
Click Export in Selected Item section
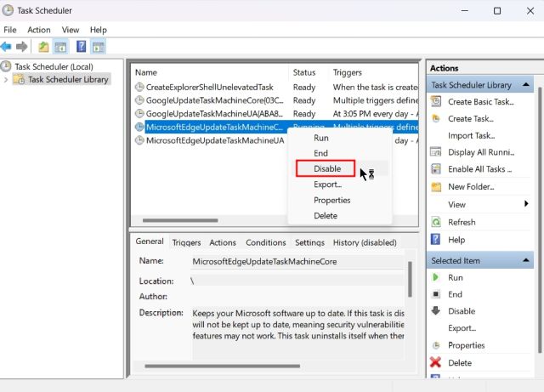(x=462, y=327)
